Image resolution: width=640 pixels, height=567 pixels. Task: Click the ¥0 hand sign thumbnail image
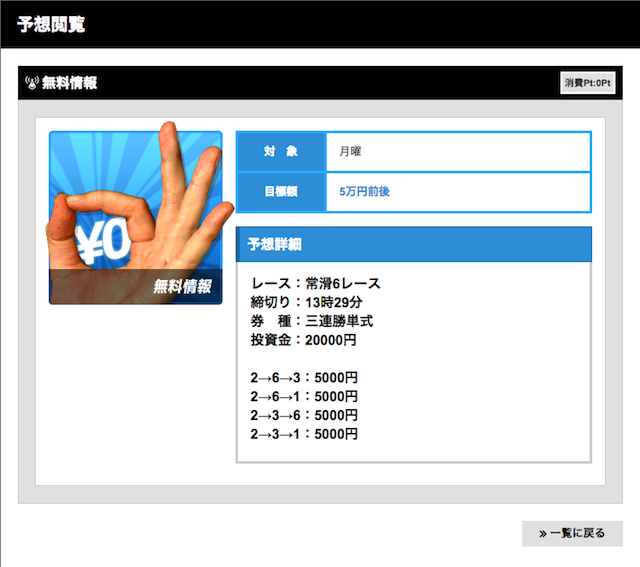point(135,215)
